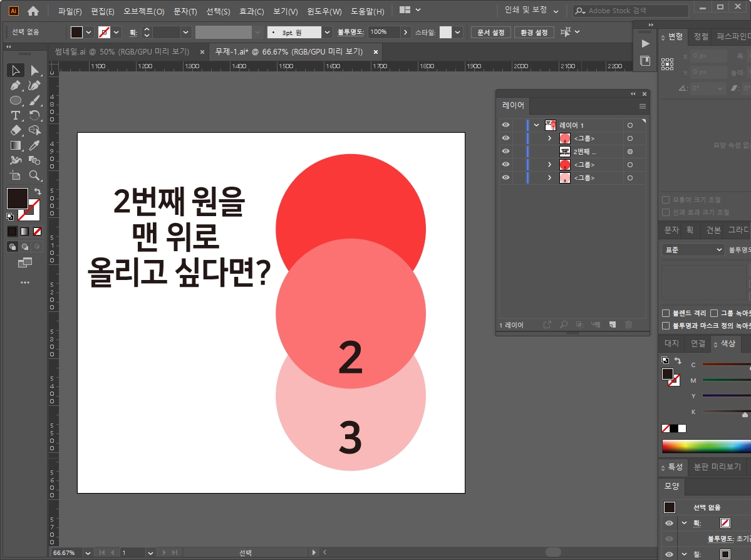Select the Type tool
The image size is (751, 560).
pyautogui.click(x=15, y=115)
